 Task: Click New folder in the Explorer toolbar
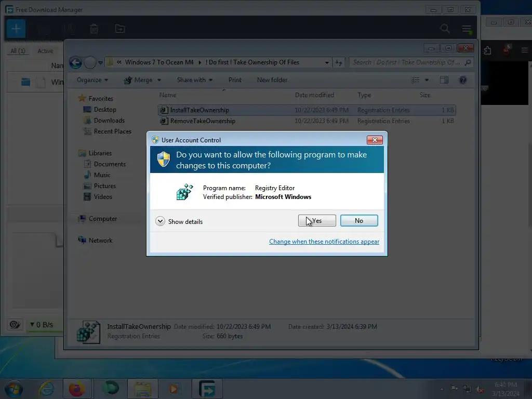(272, 80)
